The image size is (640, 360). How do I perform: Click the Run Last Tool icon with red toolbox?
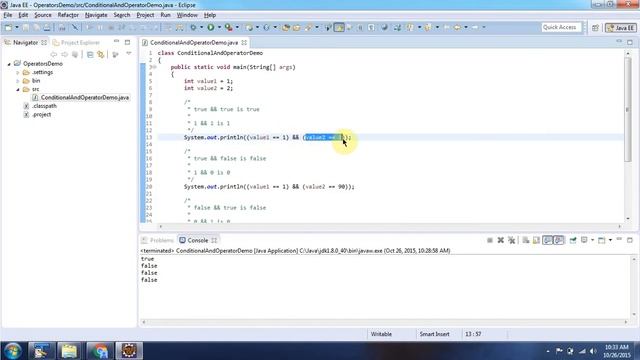[x=229, y=27]
